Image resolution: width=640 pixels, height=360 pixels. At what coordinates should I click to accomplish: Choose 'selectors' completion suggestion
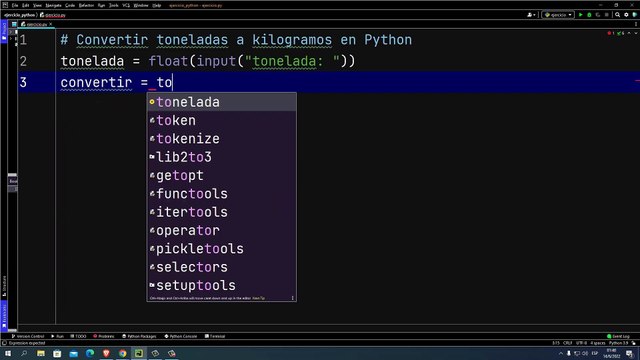click(x=222, y=267)
